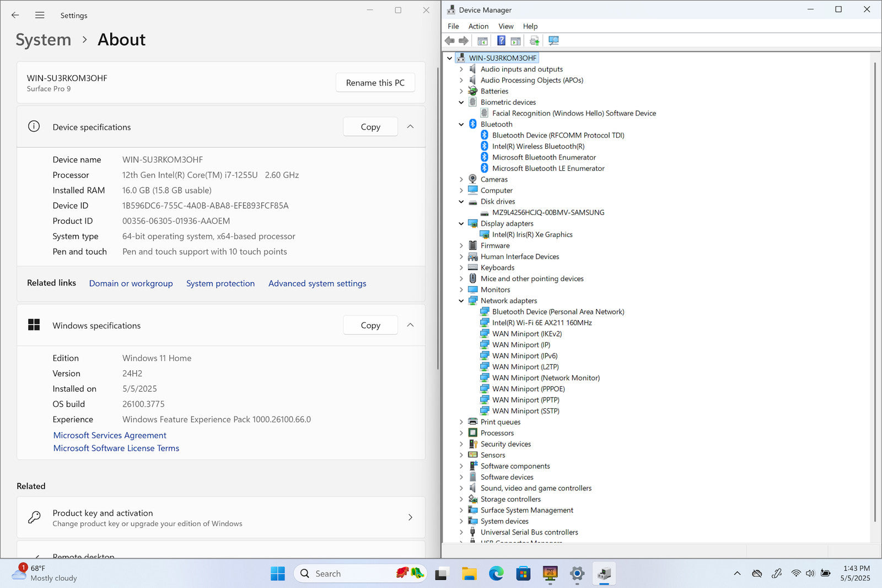Click Task View icon on taskbar

441,574
